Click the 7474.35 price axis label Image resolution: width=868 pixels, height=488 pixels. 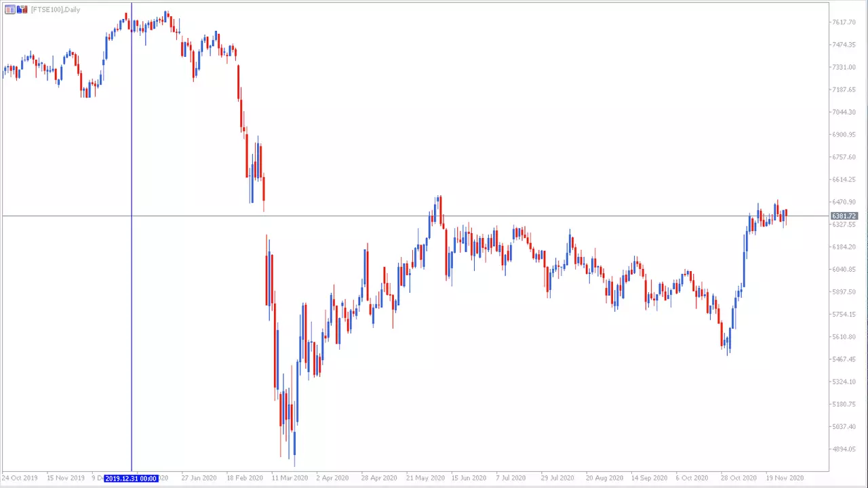(844, 45)
